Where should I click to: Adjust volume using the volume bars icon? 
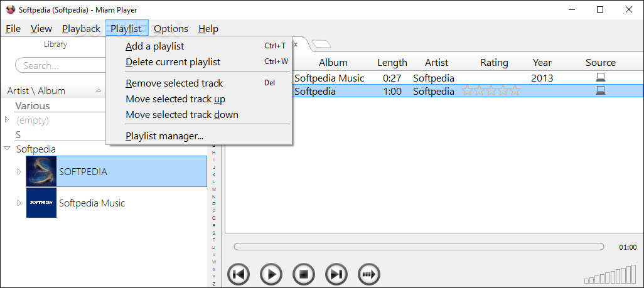pos(610,274)
